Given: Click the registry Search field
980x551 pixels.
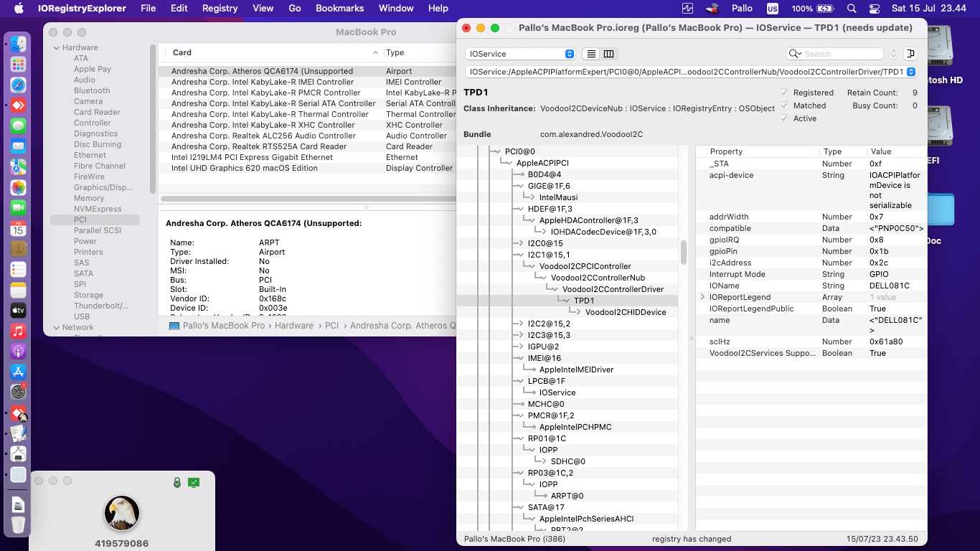Looking at the screenshot, I should pos(839,54).
